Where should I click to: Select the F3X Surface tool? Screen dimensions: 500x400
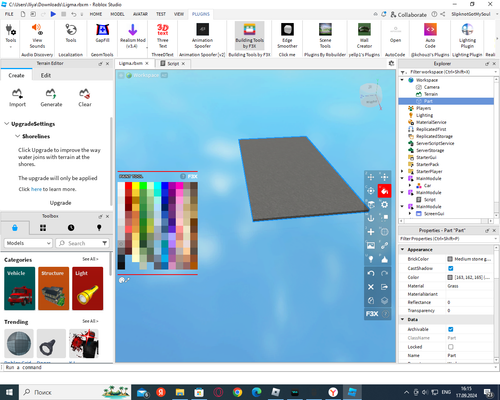371,205
